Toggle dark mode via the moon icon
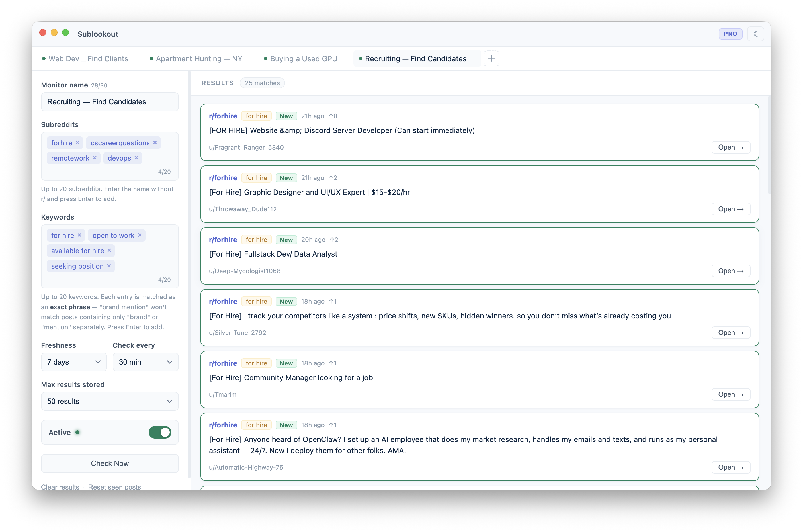This screenshot has height=532, width=803. pyautogui.click(x=756, y=34)
